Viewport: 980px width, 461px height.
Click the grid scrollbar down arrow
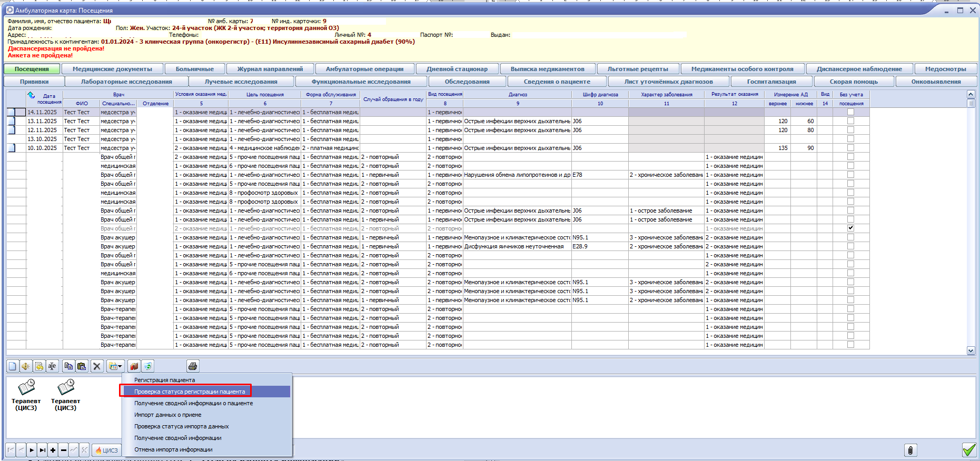coord(971,350)
